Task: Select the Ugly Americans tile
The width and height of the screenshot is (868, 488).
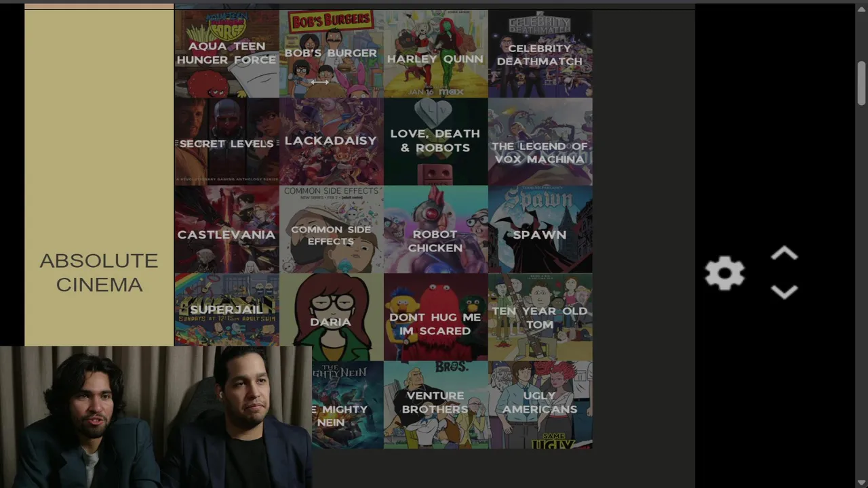Action: (540, 405)
